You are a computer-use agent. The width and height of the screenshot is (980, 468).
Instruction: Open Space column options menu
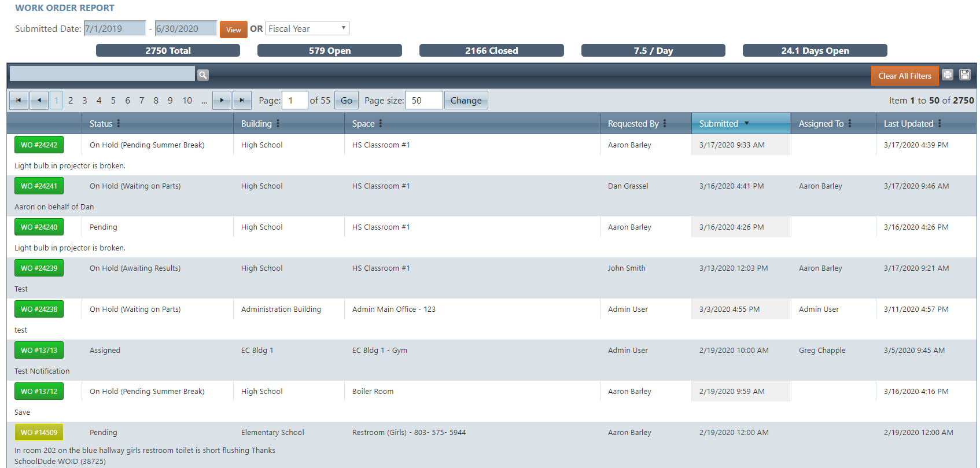coord(381,123)
